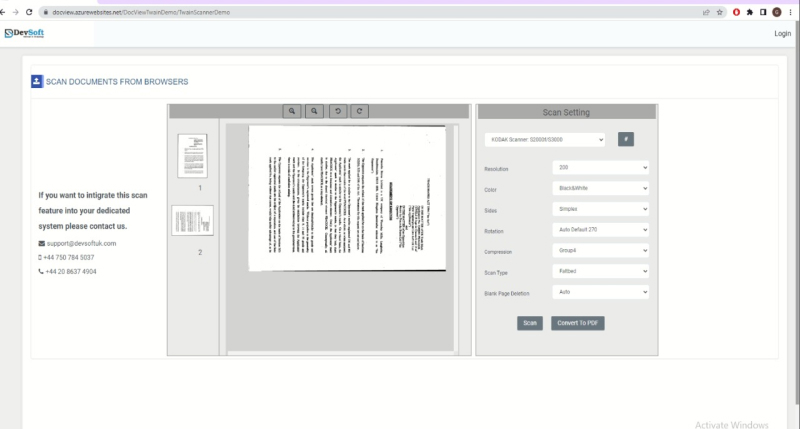Open the KODAK Scanner selection dropdown
This screenshot has height=429, width=800.
545,139
